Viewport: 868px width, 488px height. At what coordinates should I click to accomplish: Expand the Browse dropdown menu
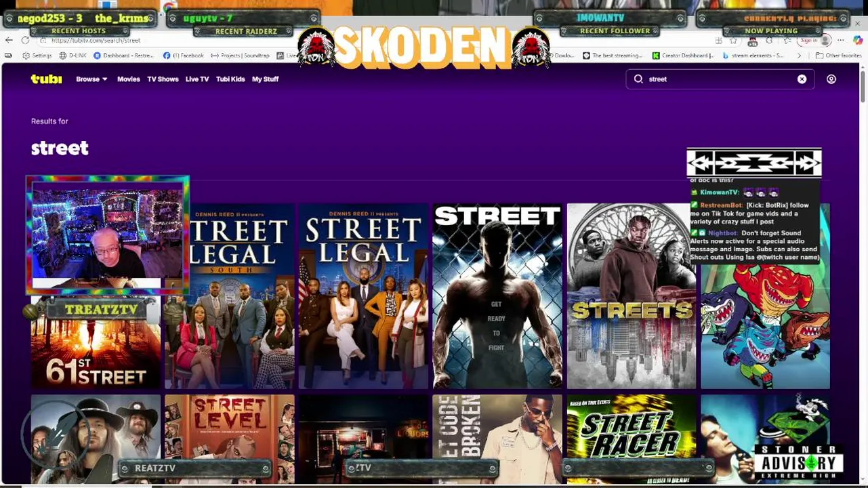(91, 79)
